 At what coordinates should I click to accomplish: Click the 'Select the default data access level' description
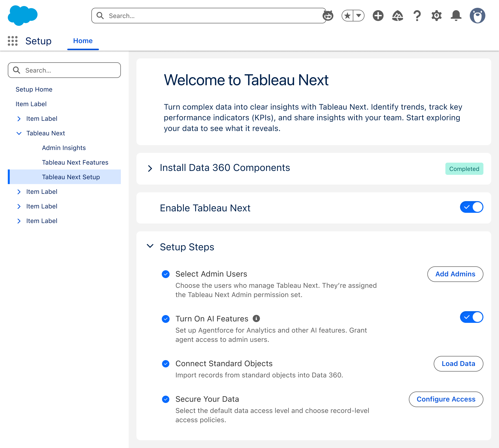(272, 415)
